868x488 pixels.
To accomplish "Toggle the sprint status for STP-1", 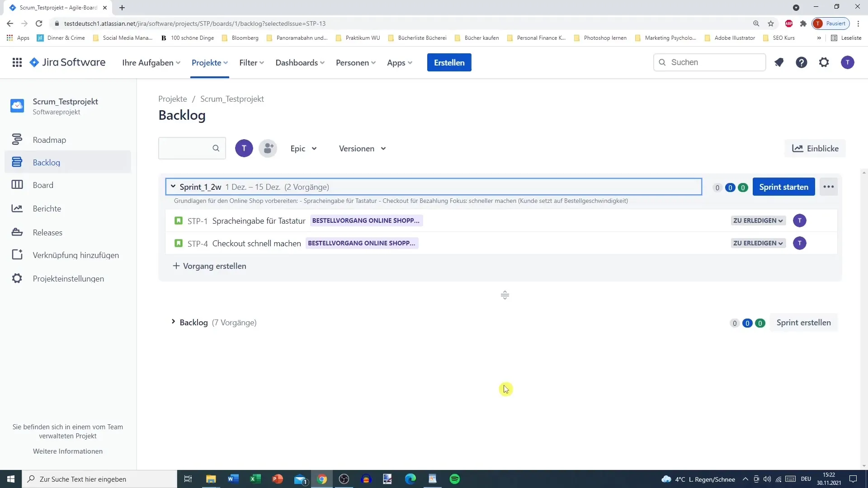I will click(x=758, y=220).
